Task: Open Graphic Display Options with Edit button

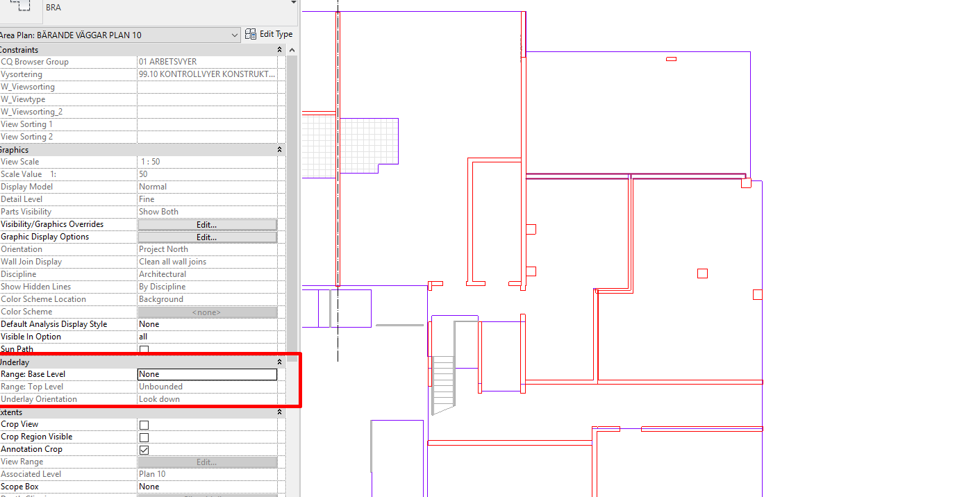Action: pos(206,236)
